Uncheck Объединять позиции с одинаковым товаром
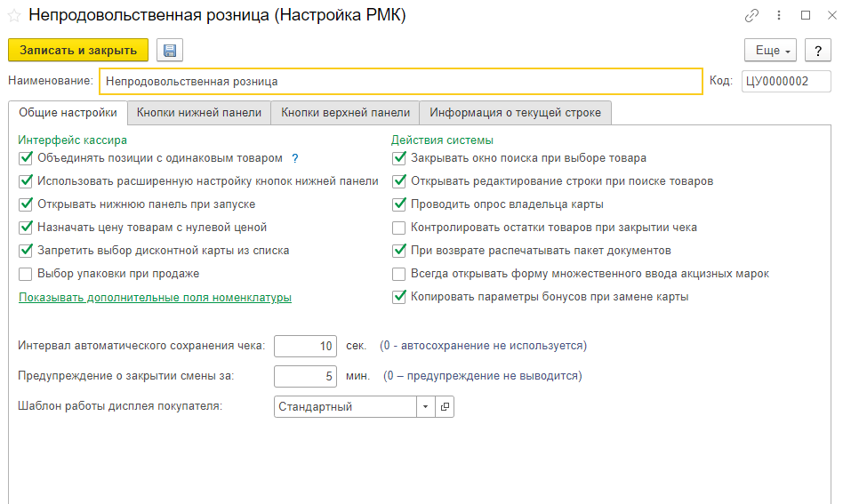 click(x=25, y=158)
